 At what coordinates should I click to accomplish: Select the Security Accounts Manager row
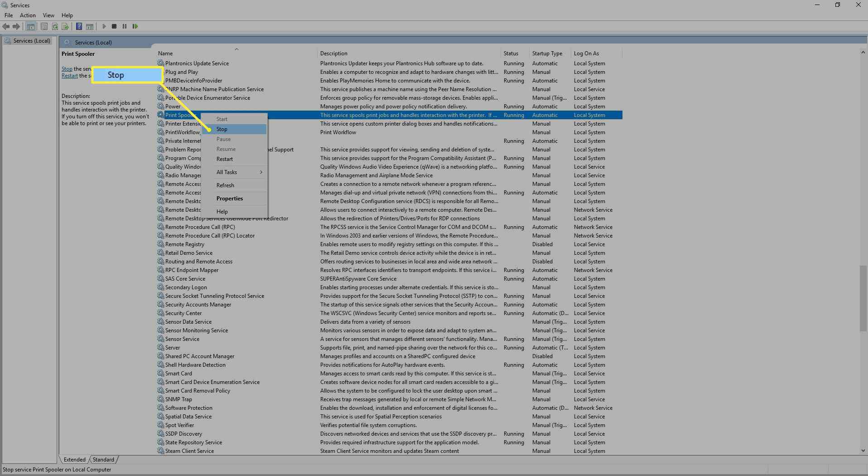(x=389, y=304)
